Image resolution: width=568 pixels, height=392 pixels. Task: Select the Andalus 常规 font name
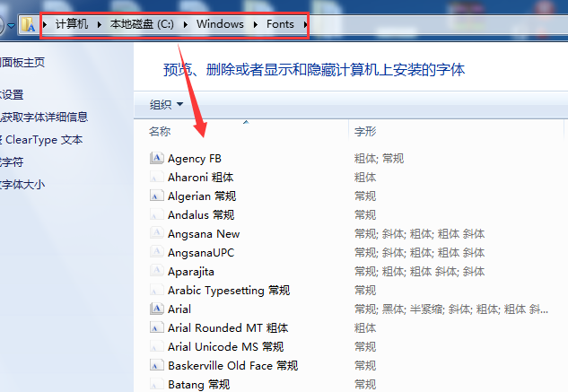(201, 215)
